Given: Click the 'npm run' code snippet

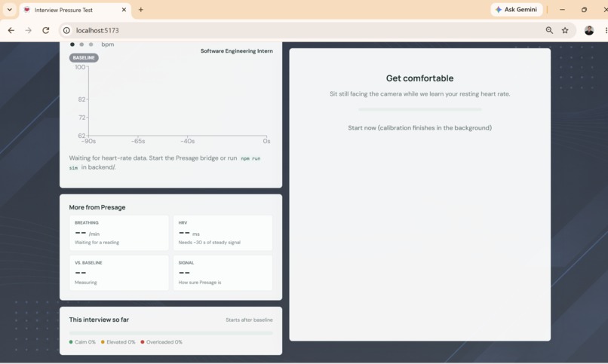Looking at the screenshot, I should click(250, 158).
